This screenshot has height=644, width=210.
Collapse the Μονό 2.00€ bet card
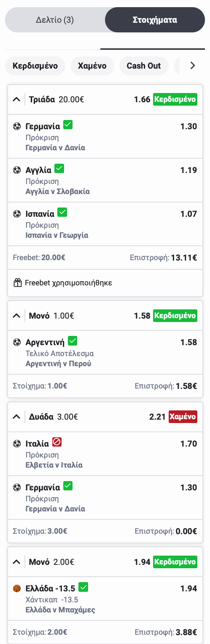coord(16,562)
